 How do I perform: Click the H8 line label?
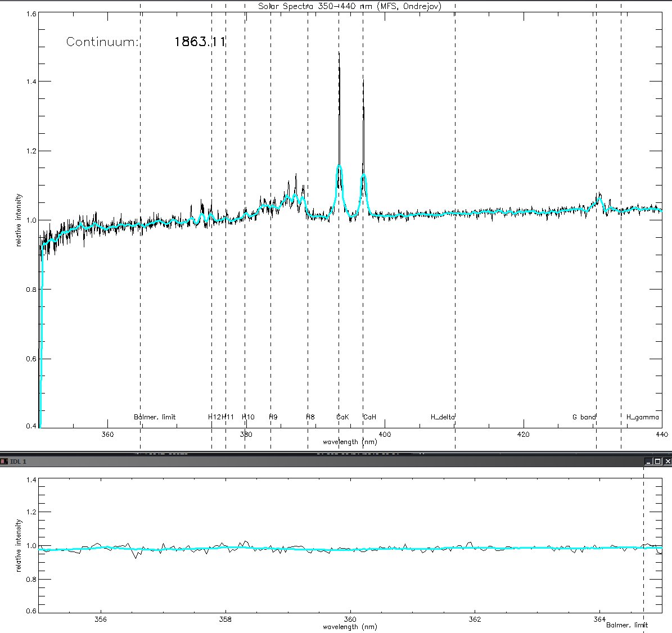coord(310,417)
